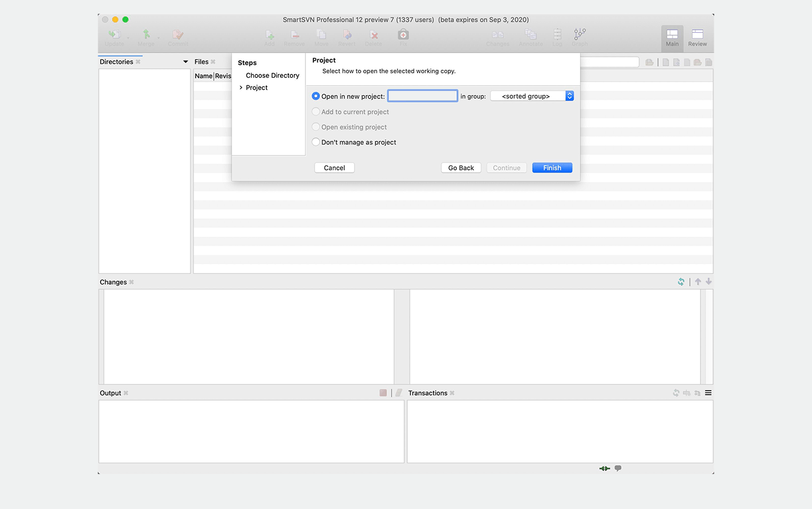Select the Changes panel tab

113,282
